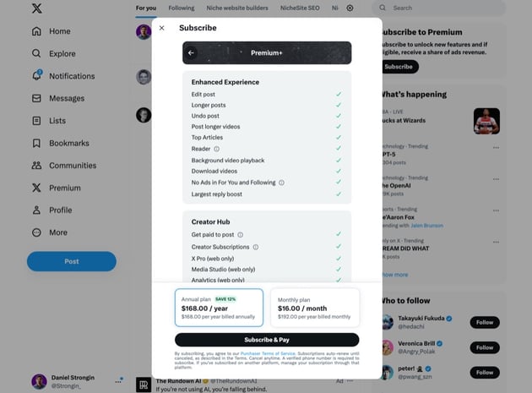Switch to the Following tab
This screenshot has width=532, height=393.
pos(181,8)
